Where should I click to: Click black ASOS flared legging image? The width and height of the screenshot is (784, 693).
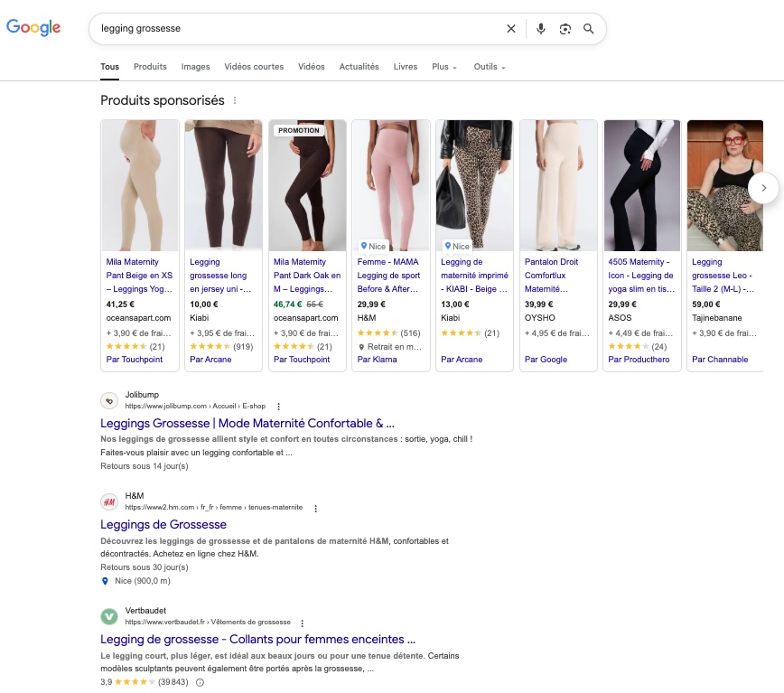(642, 185)
